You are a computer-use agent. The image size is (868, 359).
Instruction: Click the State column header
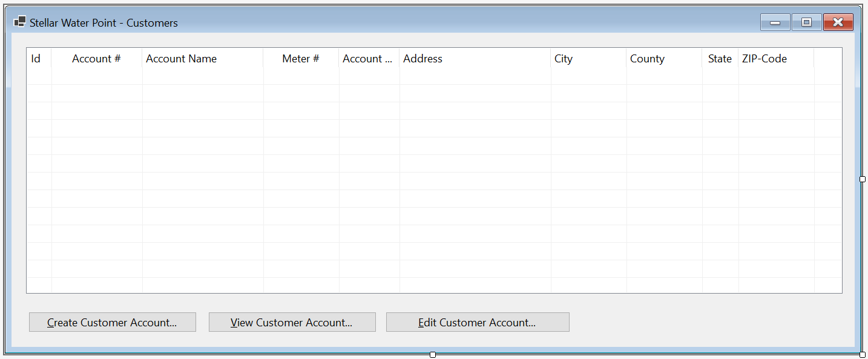[x=720, y=59]
